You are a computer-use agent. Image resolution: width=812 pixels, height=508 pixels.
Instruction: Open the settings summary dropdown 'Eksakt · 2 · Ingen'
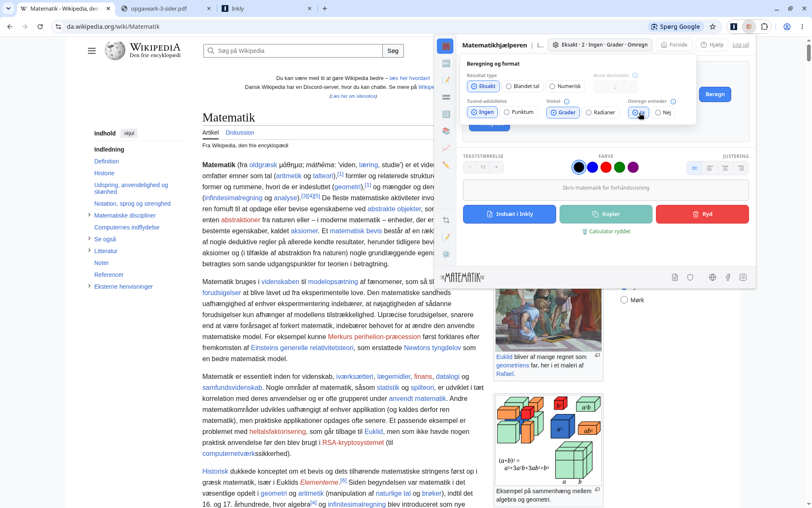pos(600,45)
